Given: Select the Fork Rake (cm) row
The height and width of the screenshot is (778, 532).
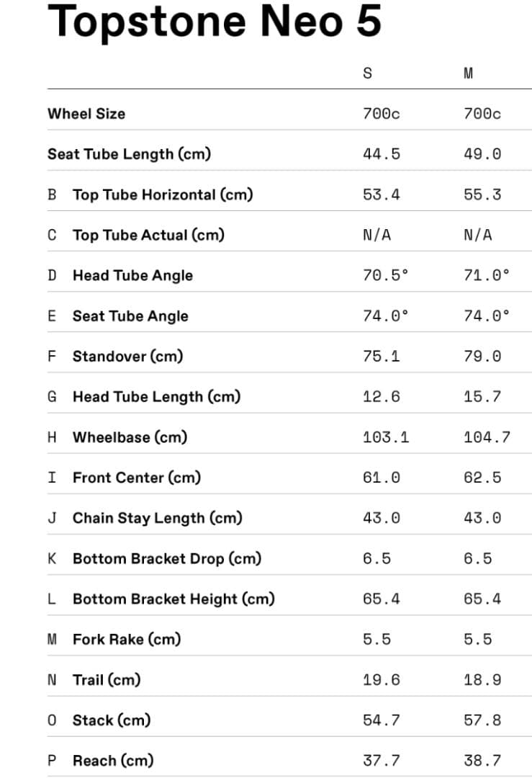Looking at the screenshot, I should (x=289, y=640).
